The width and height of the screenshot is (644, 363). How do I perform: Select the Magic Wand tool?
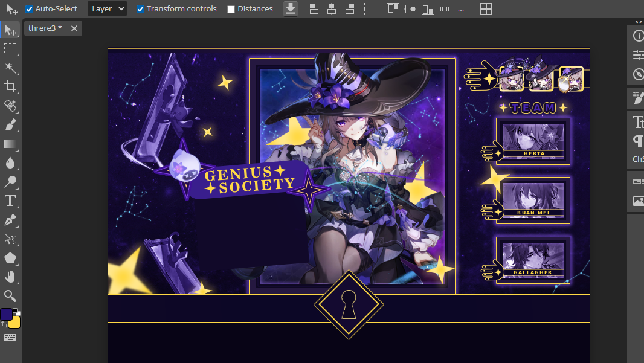10,67
